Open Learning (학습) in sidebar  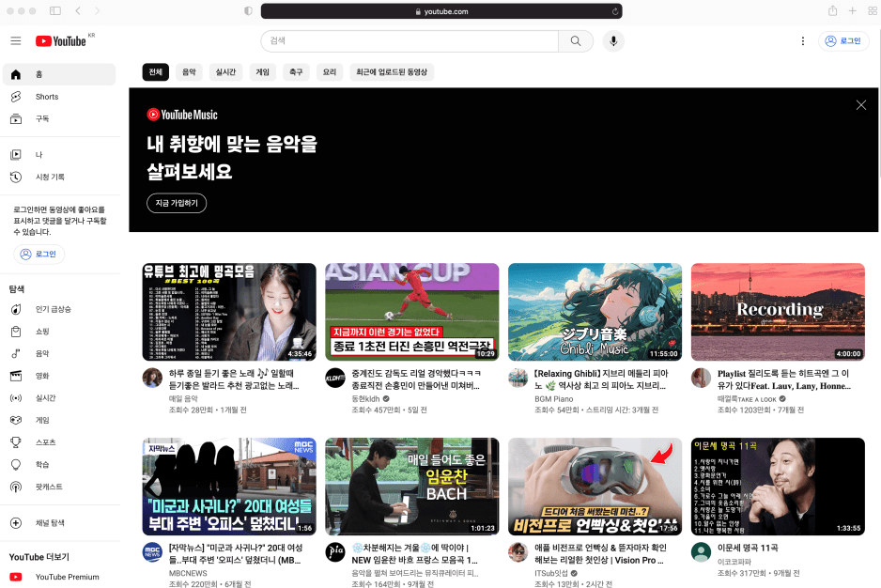click(59, 464)
